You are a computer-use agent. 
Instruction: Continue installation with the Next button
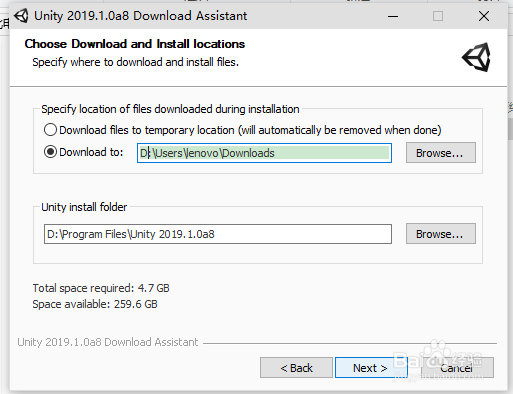(371, 368)
